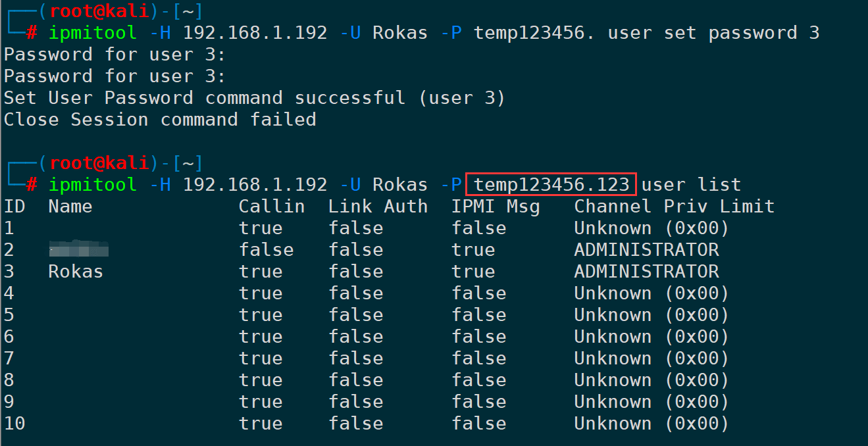Click the 'IPMI Msg' column header
This screenshot has width=868, height=446.
[x=496, y=207]
